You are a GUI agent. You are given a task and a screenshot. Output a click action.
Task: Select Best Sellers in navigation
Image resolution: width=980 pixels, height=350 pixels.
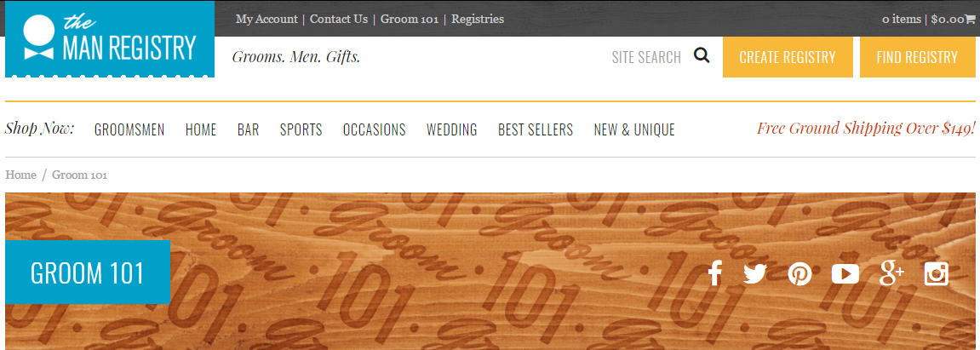pyautogui.click(x=536, y=130)
